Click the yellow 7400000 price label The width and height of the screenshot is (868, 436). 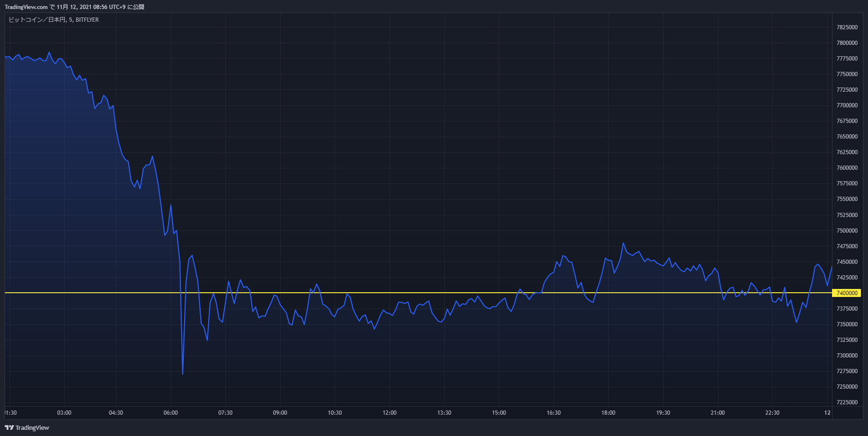point(847,293)
